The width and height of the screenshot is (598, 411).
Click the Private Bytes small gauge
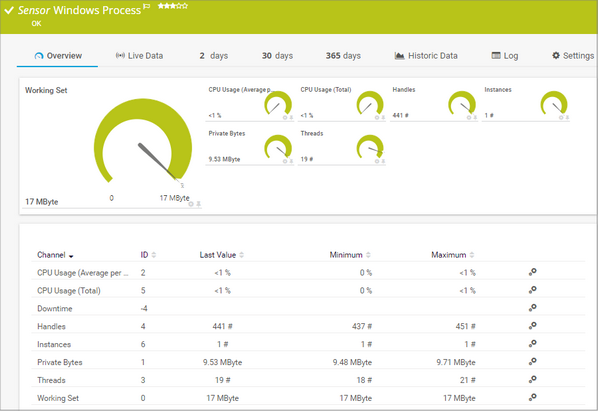(278, 147)
